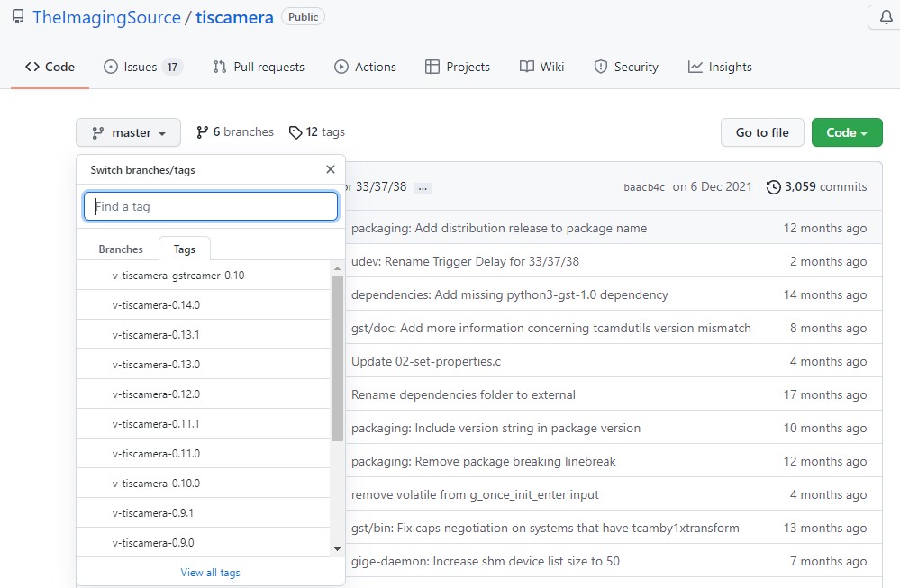The width and height of the screenshot is (900, 588).
Task: Click '7 months ago' timestamp
Action: click(828, 561)
